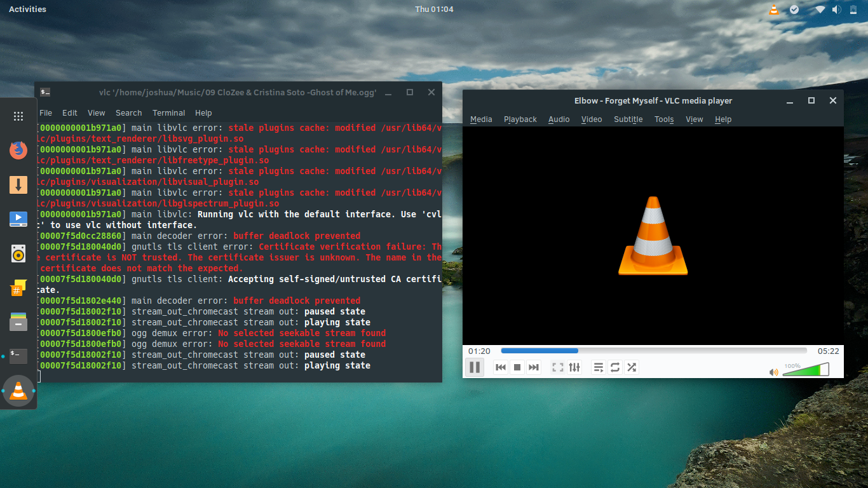
Task: Open the file manager from the dock
Action: [18, 322]
